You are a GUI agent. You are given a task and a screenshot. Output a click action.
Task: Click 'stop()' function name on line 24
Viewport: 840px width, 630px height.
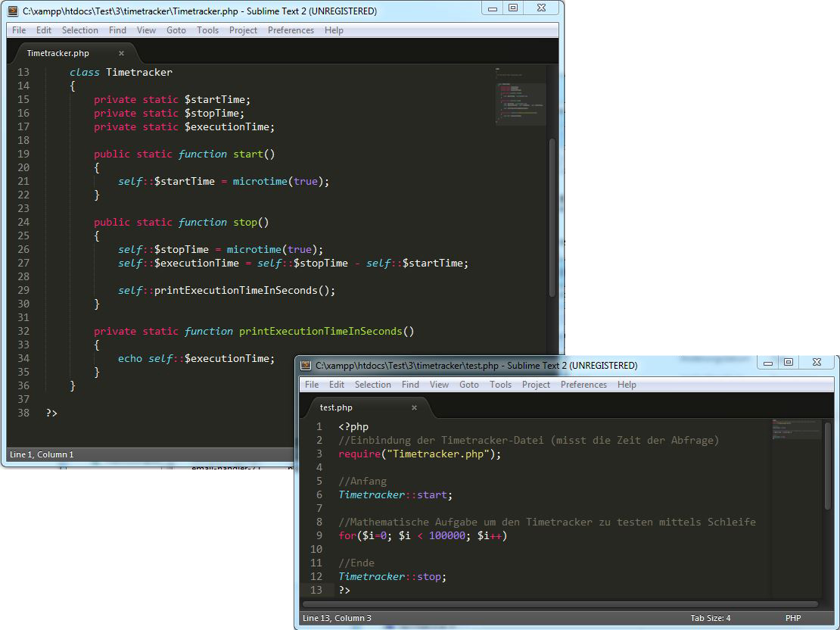(x=251, y=222)
